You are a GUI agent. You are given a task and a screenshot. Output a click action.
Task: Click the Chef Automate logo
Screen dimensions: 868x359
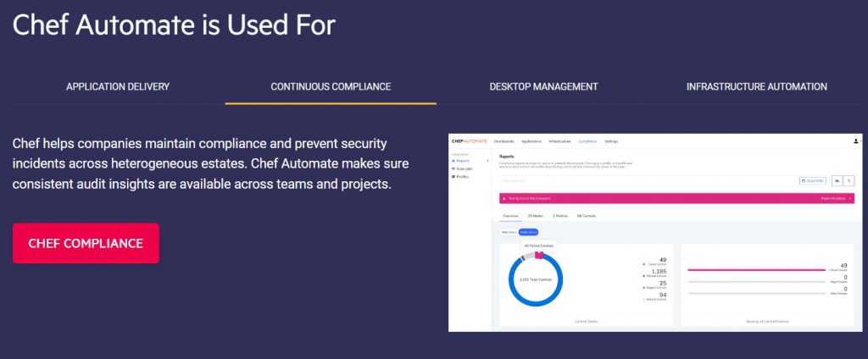tap(469, 141)
